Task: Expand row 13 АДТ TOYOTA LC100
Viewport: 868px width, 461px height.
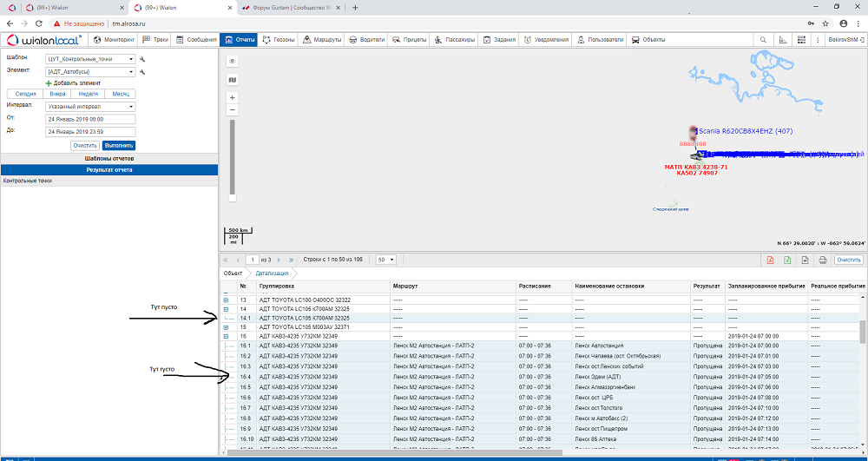Action: pyautogui.click(x=227, y=300)
